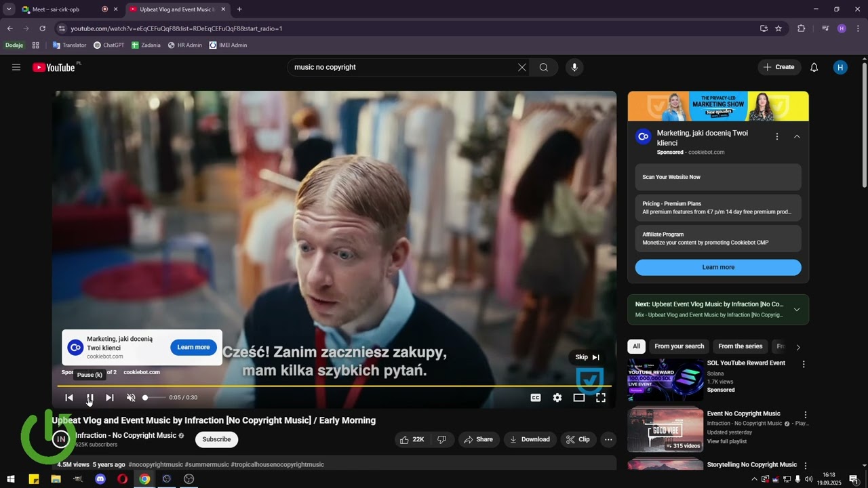Click View full playlist link
This screenshot has height=488, width=868.
727,441
